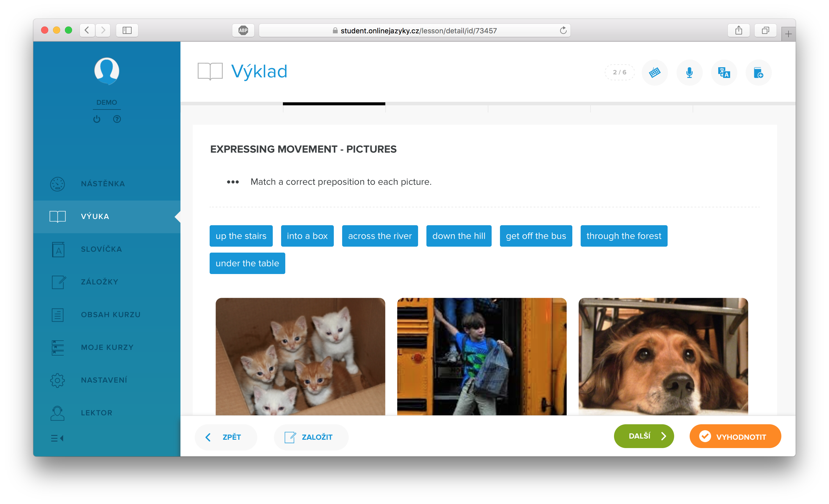Open help question mark icon

[x=117, y=119]
